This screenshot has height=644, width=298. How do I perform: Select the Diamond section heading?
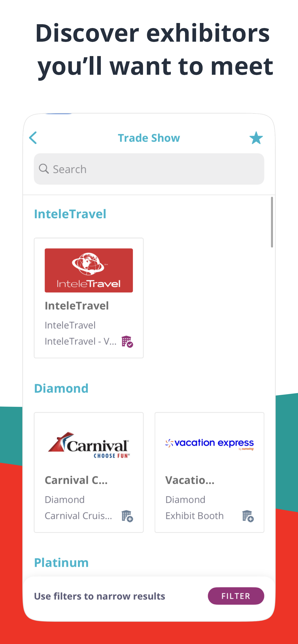pyautogui.click(x=61, y=389)
